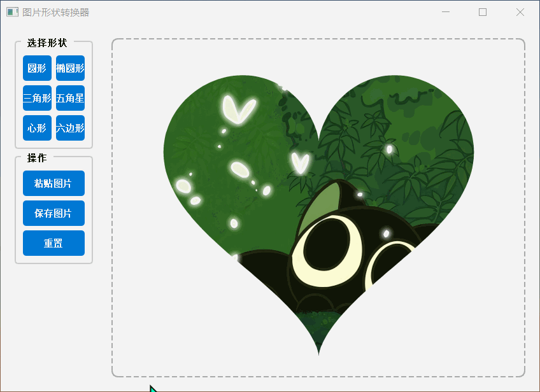
Task: Switch to the 六边形 (hexagon) shape
Action: click(x=70, y=128)
